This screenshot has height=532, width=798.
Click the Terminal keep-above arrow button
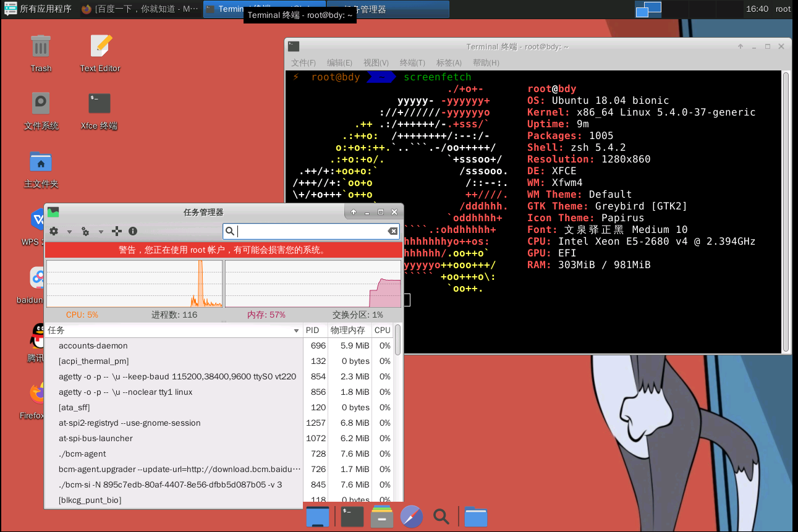pyautogui.click(x=740, y=46)
